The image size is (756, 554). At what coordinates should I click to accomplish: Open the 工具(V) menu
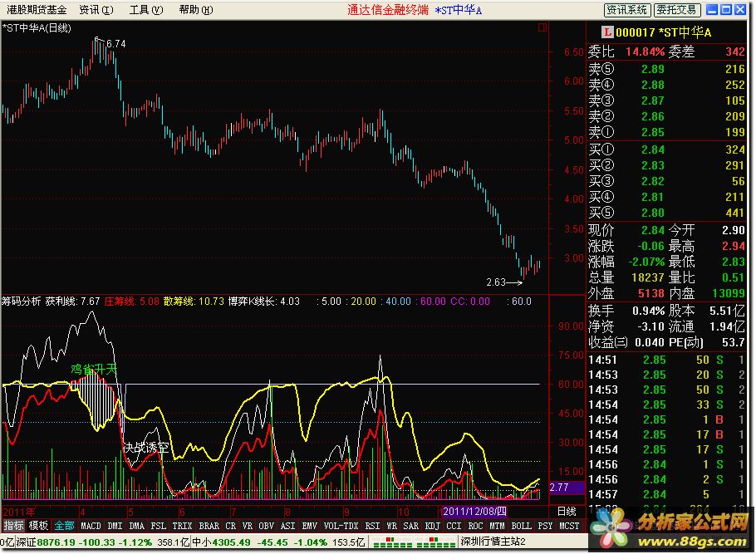[146, 10]
